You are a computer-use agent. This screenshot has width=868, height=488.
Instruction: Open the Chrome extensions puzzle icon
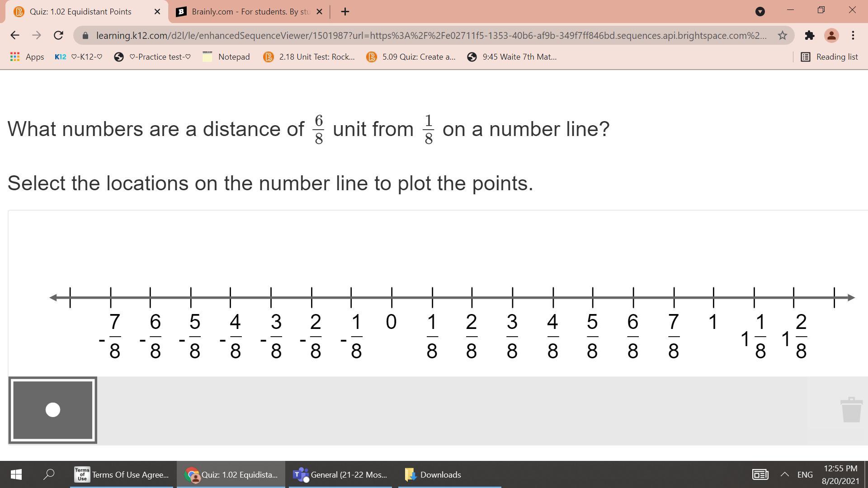[809, 35]
